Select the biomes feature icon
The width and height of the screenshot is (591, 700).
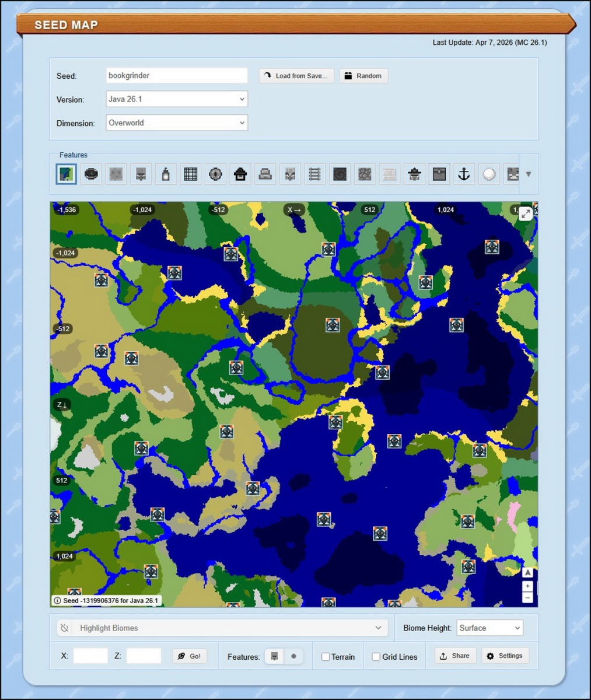click(x=66, y=174)
